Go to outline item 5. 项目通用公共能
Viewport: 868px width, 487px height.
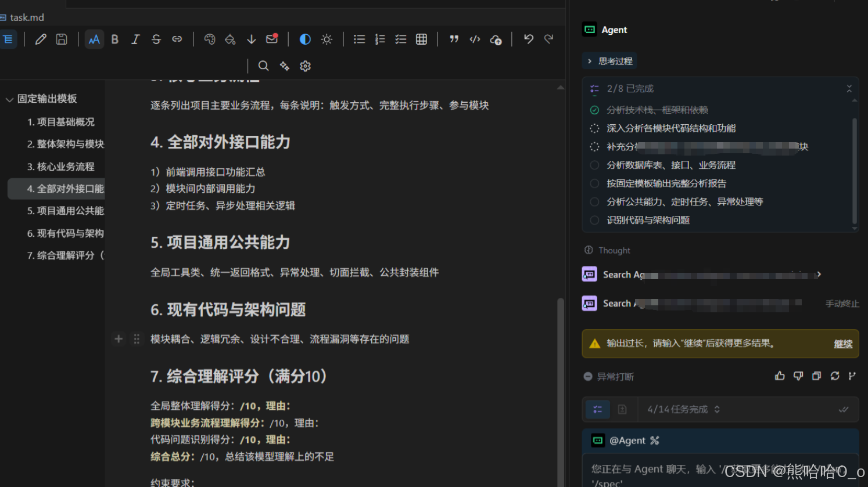66,211
